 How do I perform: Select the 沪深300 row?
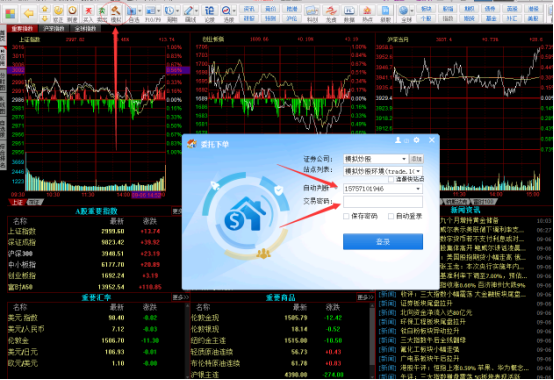[x=95, y=254]
